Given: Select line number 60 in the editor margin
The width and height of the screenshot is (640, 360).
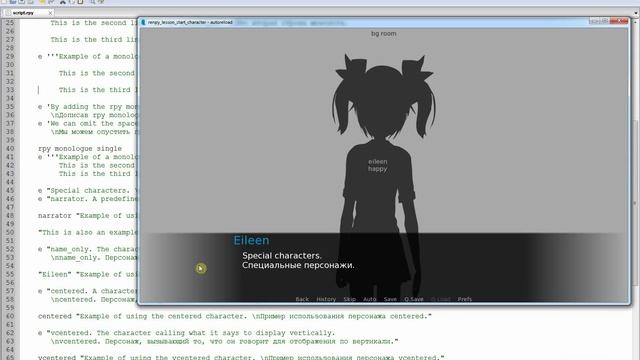Looking at the screenshot, I should (x=10, y=316).
